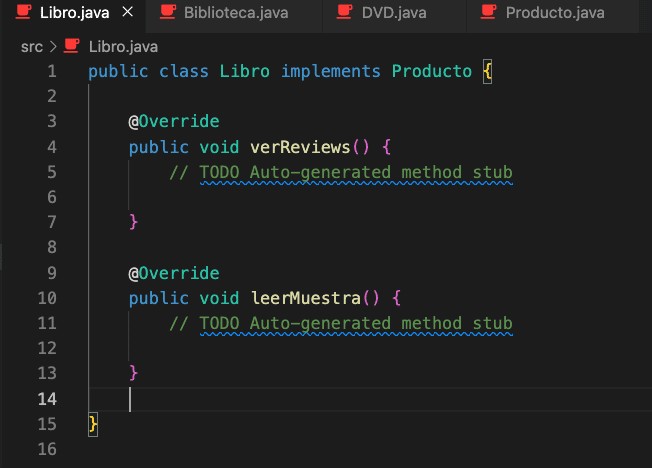The width and height of the screenshot is (652, 468).
Task: Close the Libro.java tab
Action: coord(128,12)
